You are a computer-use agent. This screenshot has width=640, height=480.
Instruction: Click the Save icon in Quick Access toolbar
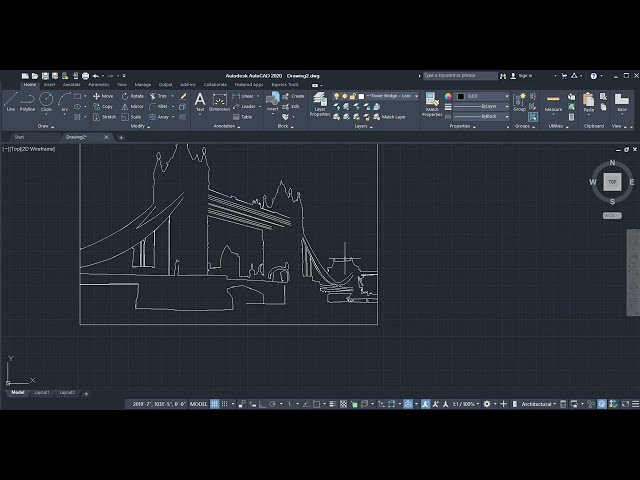click(45, 76)
